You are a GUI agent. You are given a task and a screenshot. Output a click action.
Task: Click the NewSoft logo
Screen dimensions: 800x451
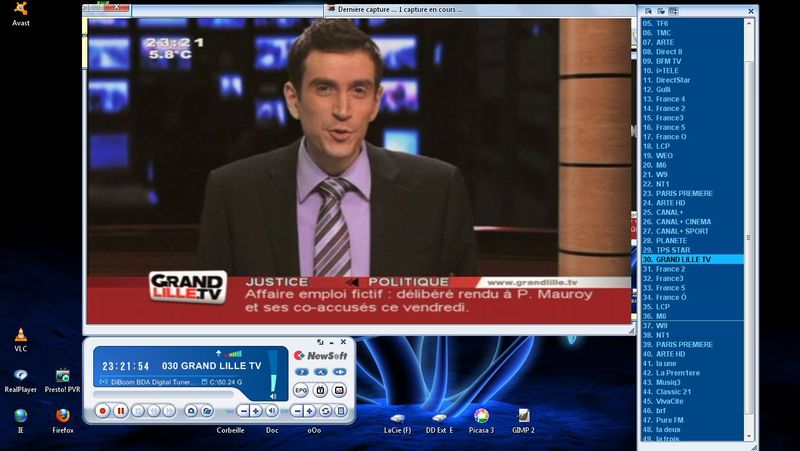pyautogui.click(x=320, y=356)
